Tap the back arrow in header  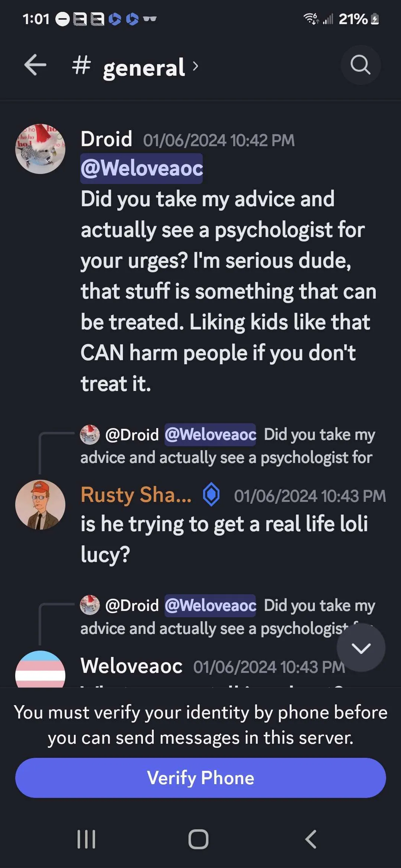(x=35, y=65)
